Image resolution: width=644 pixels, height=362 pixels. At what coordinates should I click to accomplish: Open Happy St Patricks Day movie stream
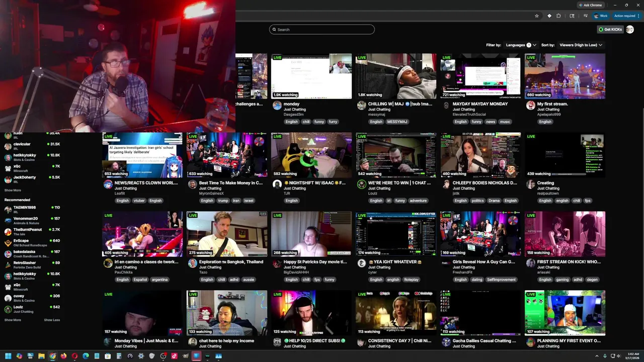311,234
